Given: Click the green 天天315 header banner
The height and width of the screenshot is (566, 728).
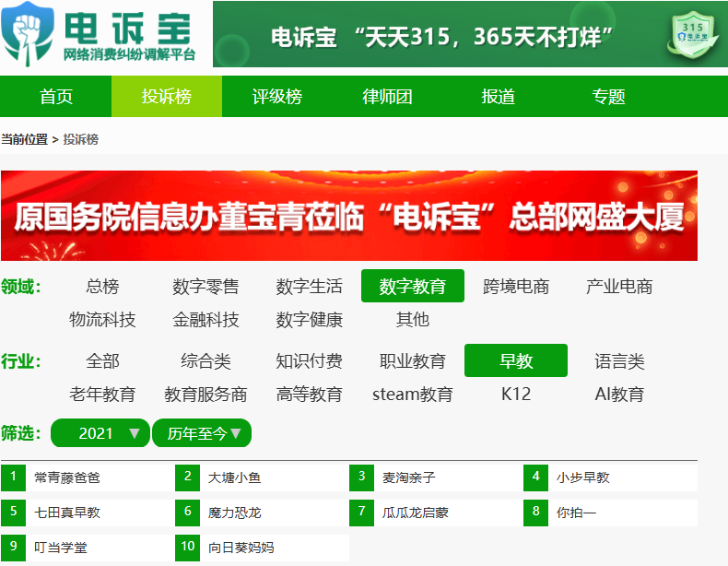Looking at the screenshot, I should [470, 34].
